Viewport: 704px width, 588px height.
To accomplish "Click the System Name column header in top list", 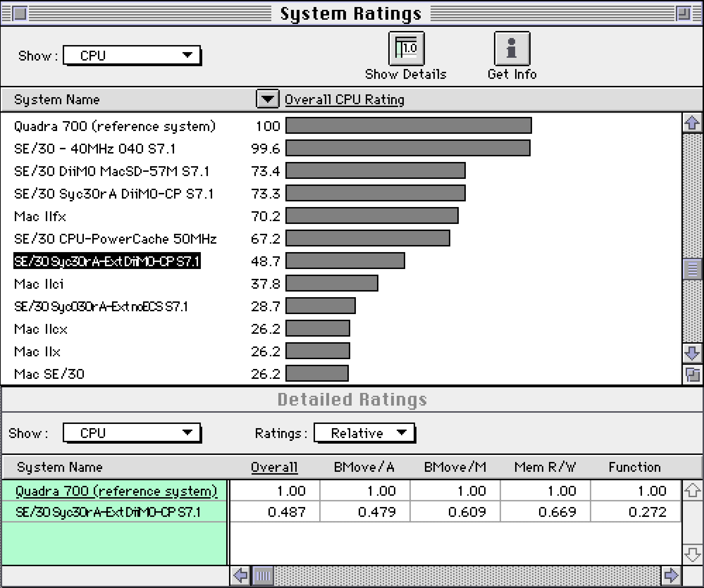I will 57,100.
